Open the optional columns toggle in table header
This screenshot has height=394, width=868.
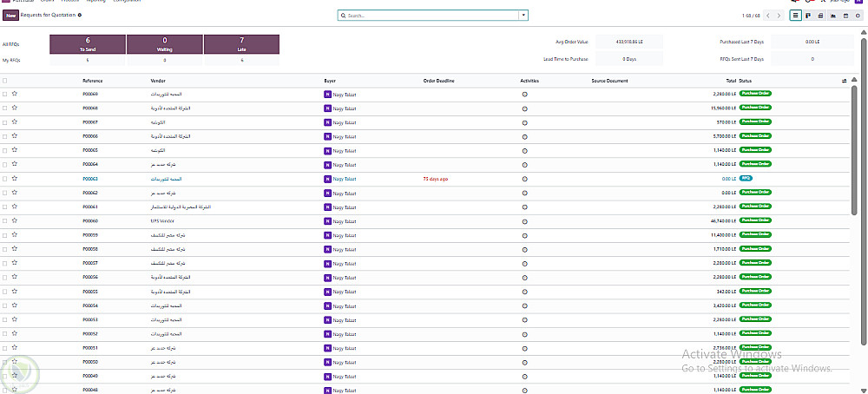click(845, 81)
